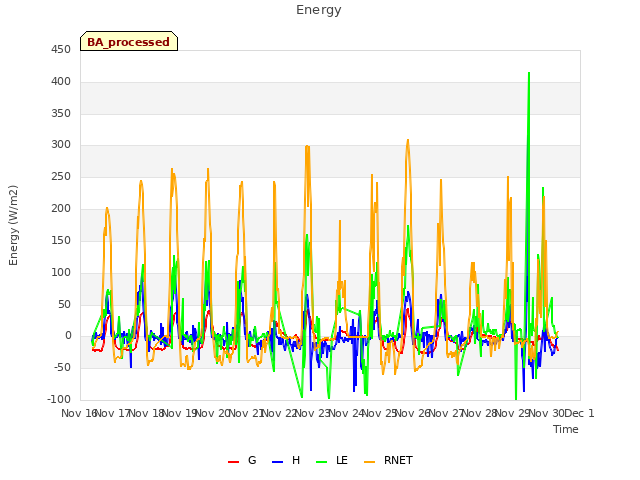Click the -100 y-axis tick label
This screenshot has height=480, width=640.
59,399
